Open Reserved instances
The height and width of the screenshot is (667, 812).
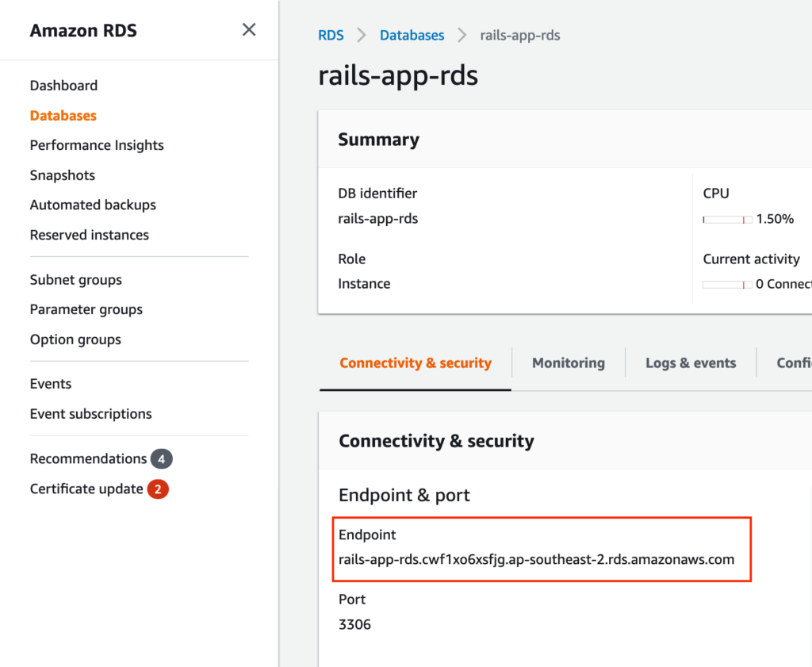[90, 235]
